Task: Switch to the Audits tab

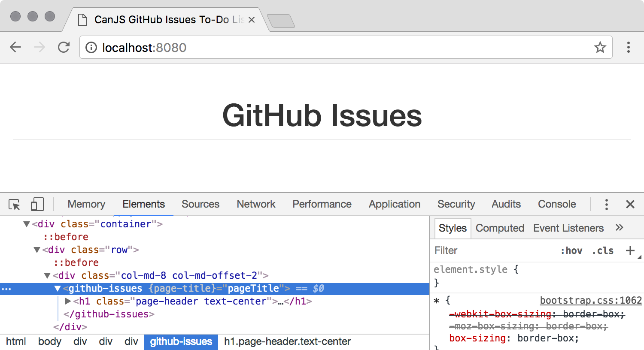Action: pyautogui.click(x=506, y=204)
